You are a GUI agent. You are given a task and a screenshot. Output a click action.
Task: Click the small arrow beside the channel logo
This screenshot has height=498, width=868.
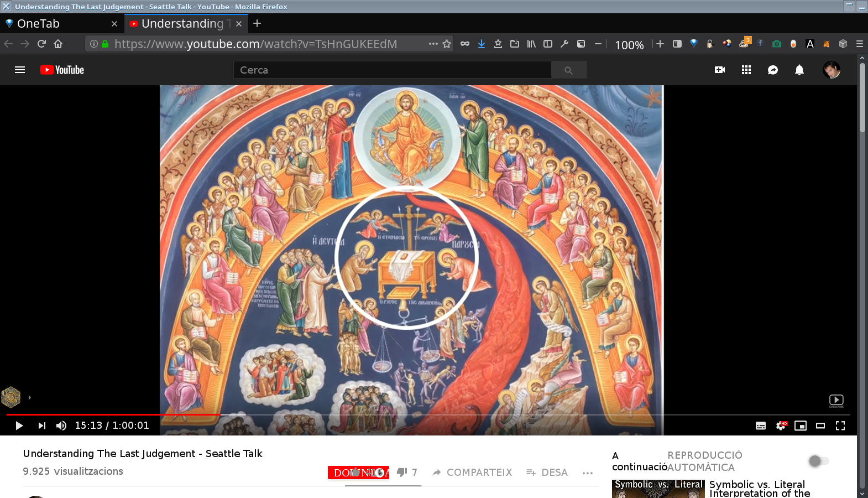click(29, 397)
